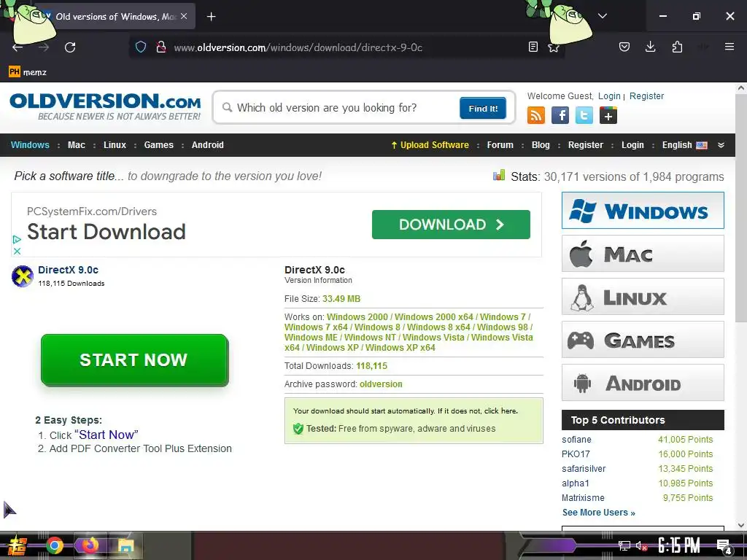The image size is (747, 560).
Task: Toggle reader view icon in address bar
Action: click(x=533, y=47)
